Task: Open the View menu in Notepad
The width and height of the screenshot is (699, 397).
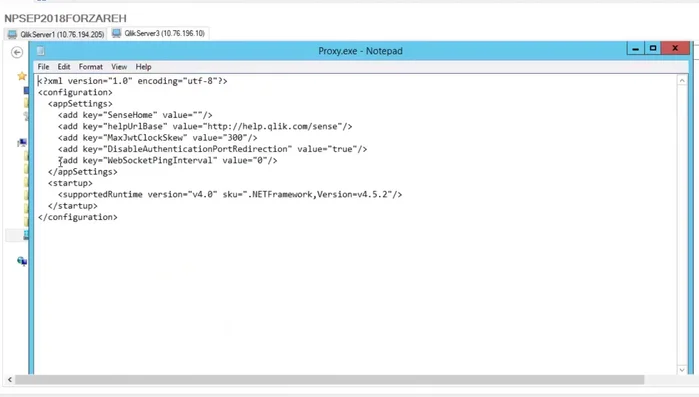Action: [x=119, y=67]
